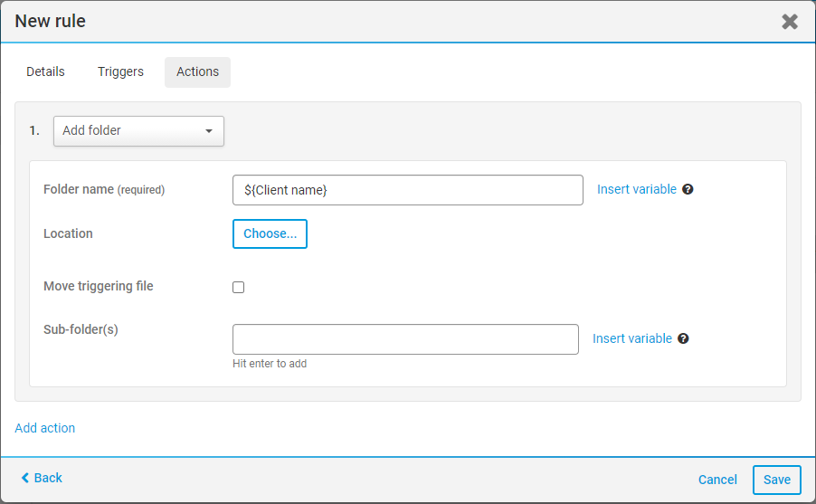Close the New rule dialog
This screenshot has height=504, width=816.
click(790, 22)
